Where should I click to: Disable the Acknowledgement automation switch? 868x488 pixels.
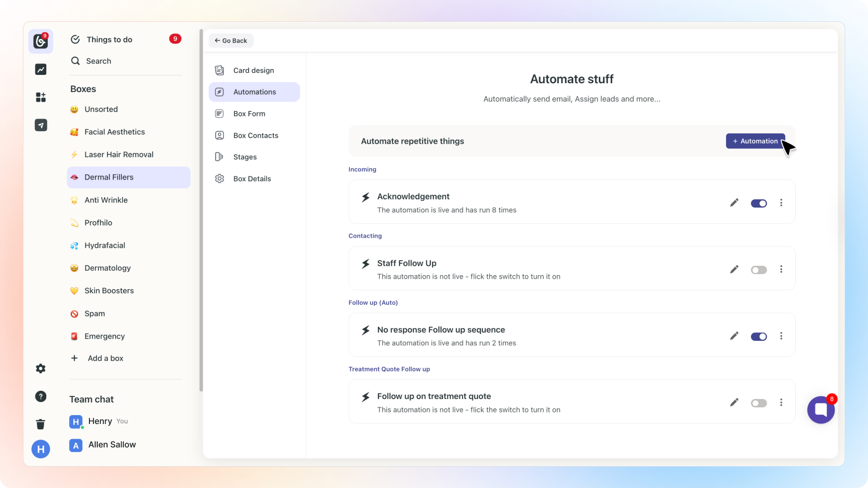tap(759, 203)
